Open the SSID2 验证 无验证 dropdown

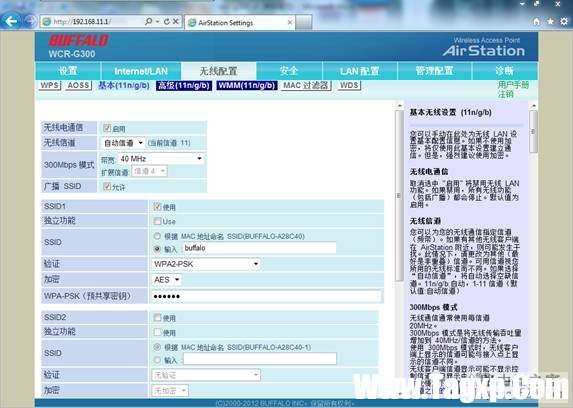206,375
